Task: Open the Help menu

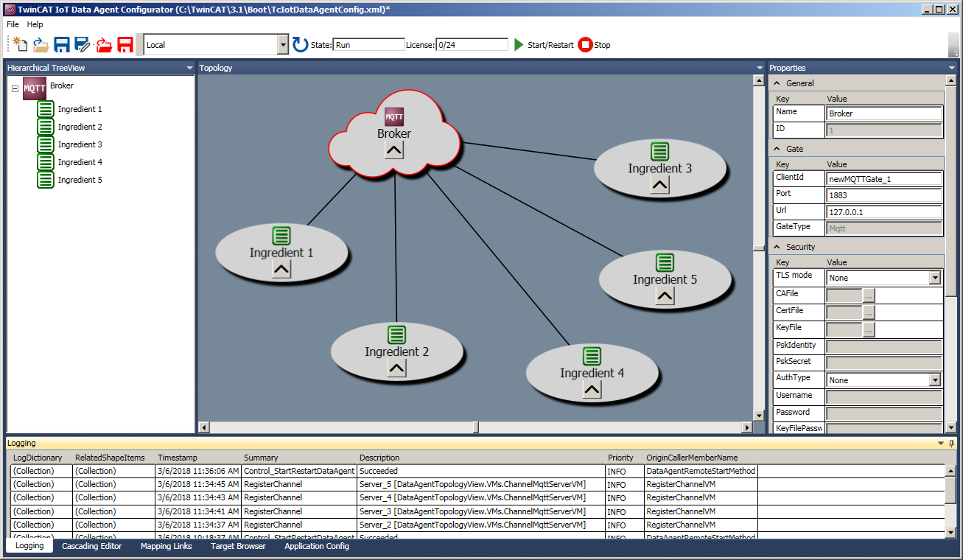Action: coord(35,24)
